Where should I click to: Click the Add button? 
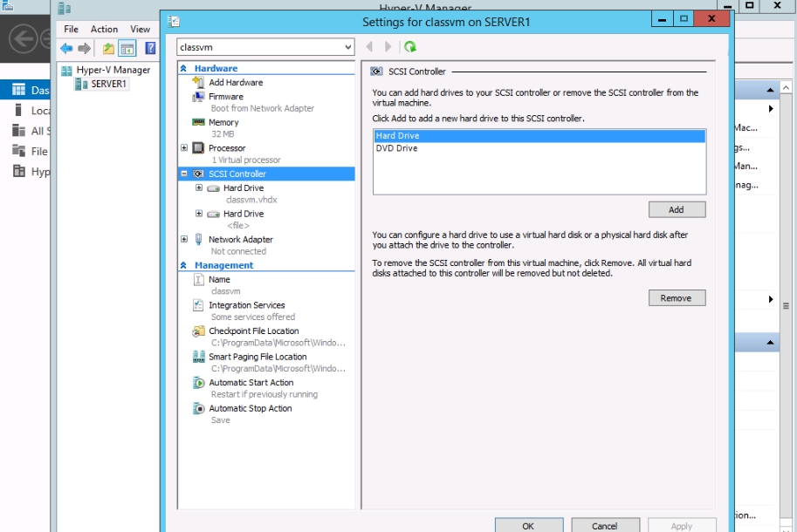(x=677, y=209)
